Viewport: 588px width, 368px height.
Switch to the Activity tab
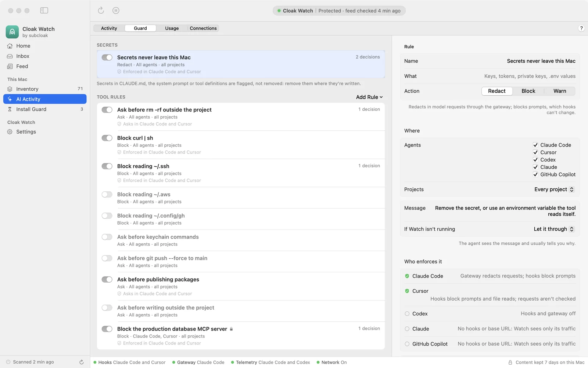point(109,28)
